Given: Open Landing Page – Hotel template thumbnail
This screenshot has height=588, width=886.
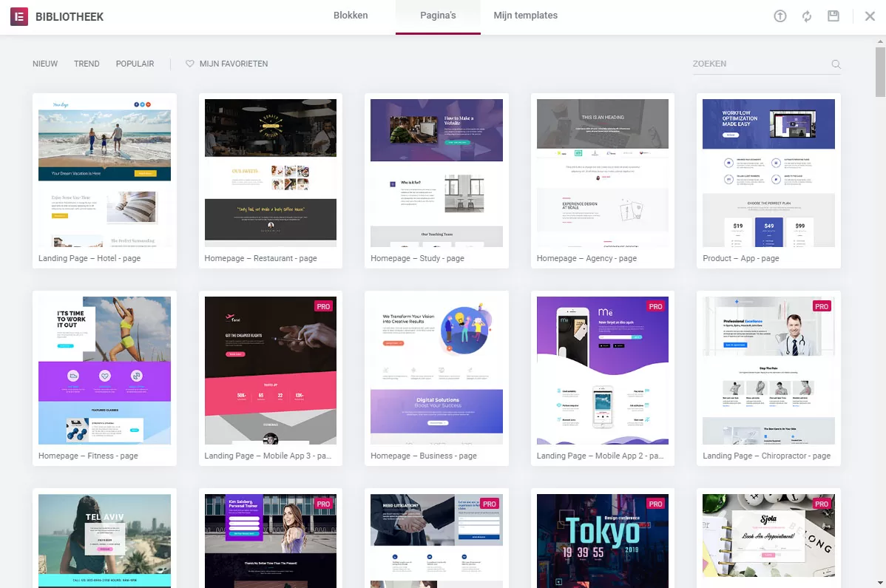Looking at the screenshot, I should click(104, 172).
